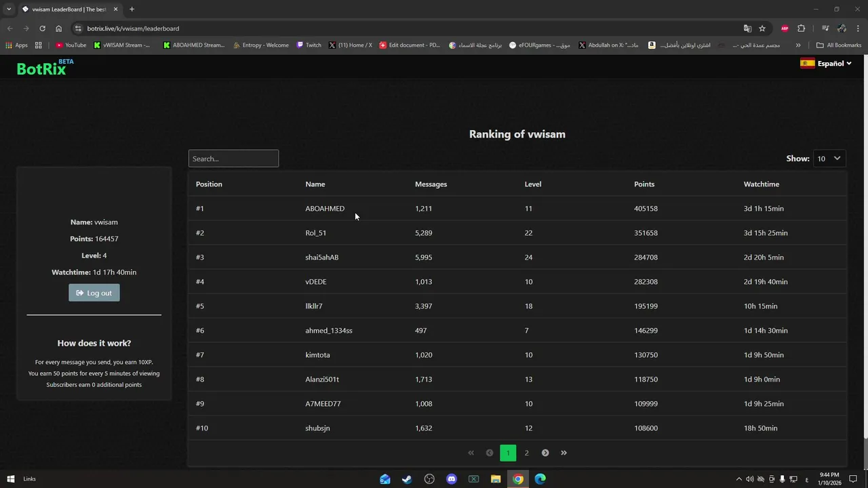The image size is (868, 488).
Task: Click the translate page icon
Action: coord(747,28)
